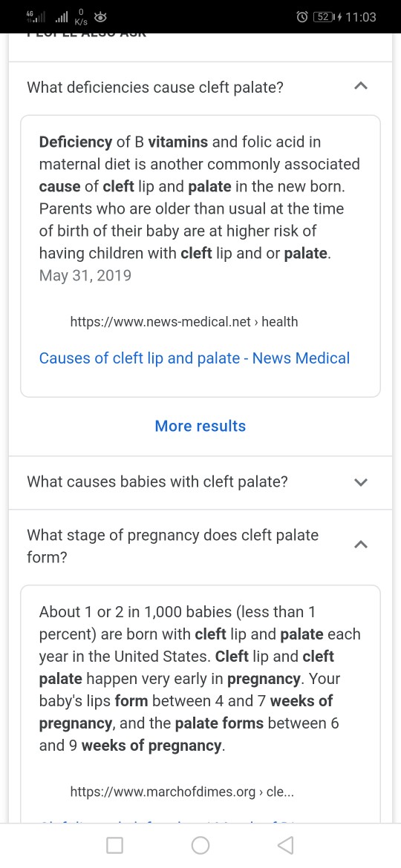This screenshot has height=868, width=401.
Task: Tap the B vitamins deficiency answer snippet
Action: pos(200,208)
